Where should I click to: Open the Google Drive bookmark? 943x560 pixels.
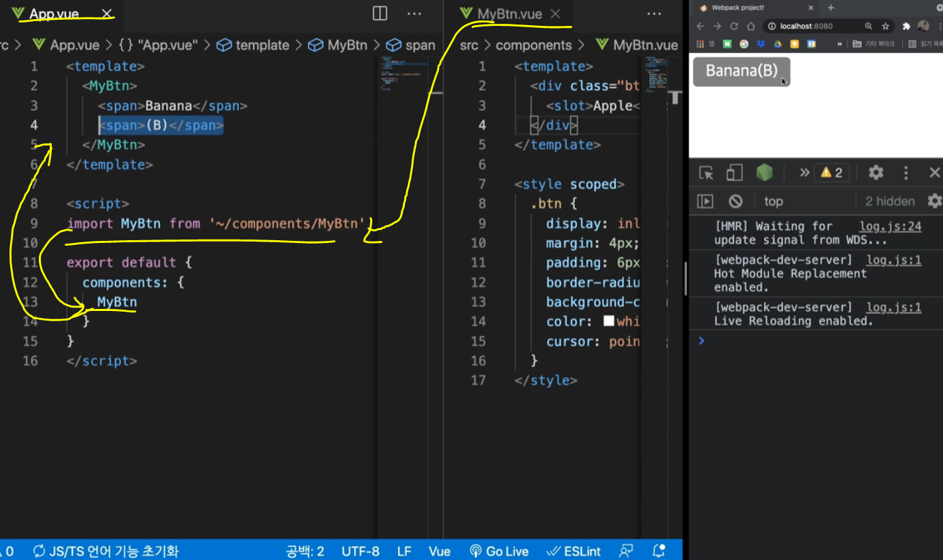pyautogui.click(x=778, y=44)
